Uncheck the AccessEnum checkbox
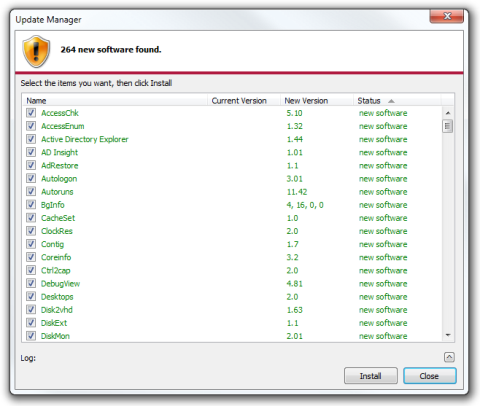Viewport: 480px width, 406px height. click(x=31, y=126)
